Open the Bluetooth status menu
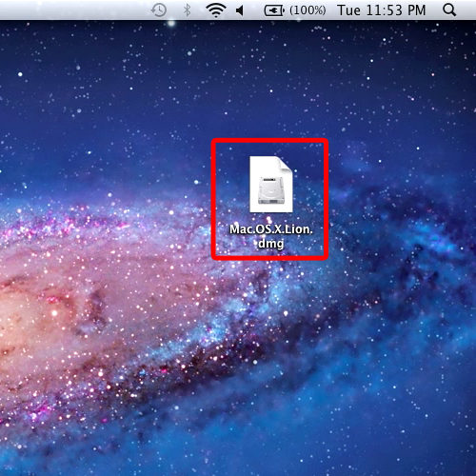 pos(188,10)
